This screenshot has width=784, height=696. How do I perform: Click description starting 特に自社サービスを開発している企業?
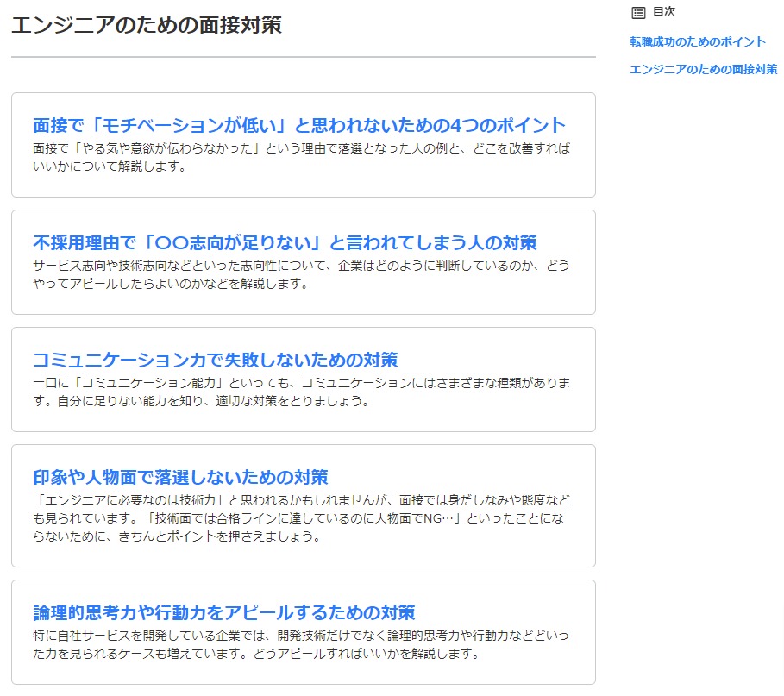tap(301, 644)
